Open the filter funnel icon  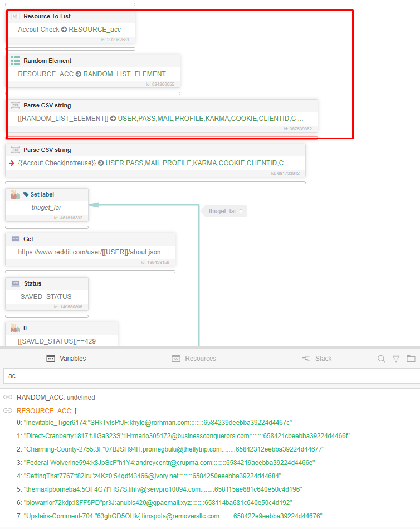click(396, 359)
